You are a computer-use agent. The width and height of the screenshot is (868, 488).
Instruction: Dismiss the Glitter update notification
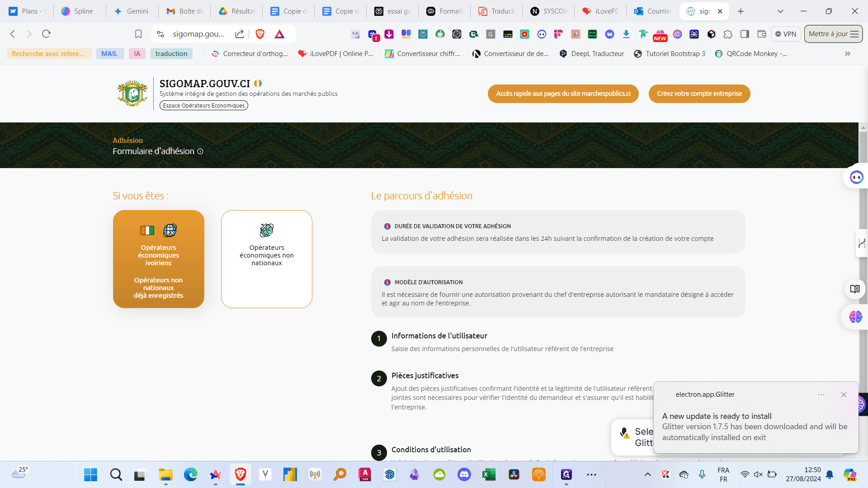pyautogui.click(x=844, y=394)
